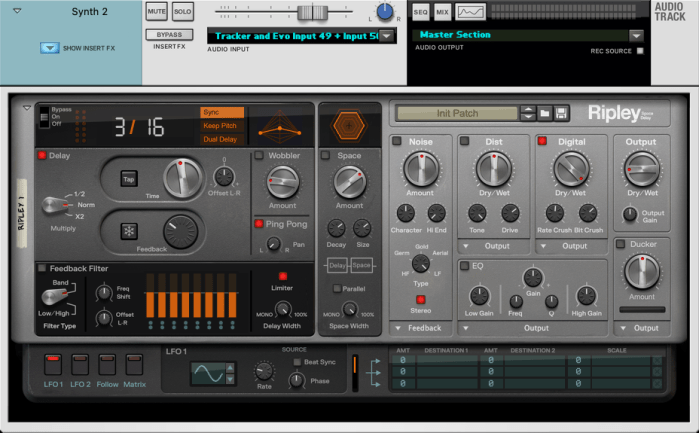Enable the Feedback Filter section
The height and width of the screenshot is (433, 699).
42,268
